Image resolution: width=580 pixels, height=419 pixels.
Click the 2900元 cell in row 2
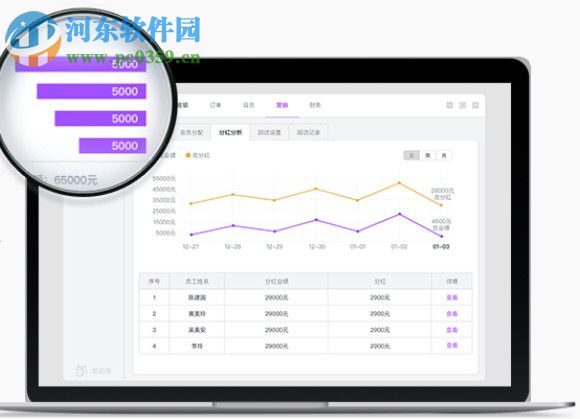380,314
